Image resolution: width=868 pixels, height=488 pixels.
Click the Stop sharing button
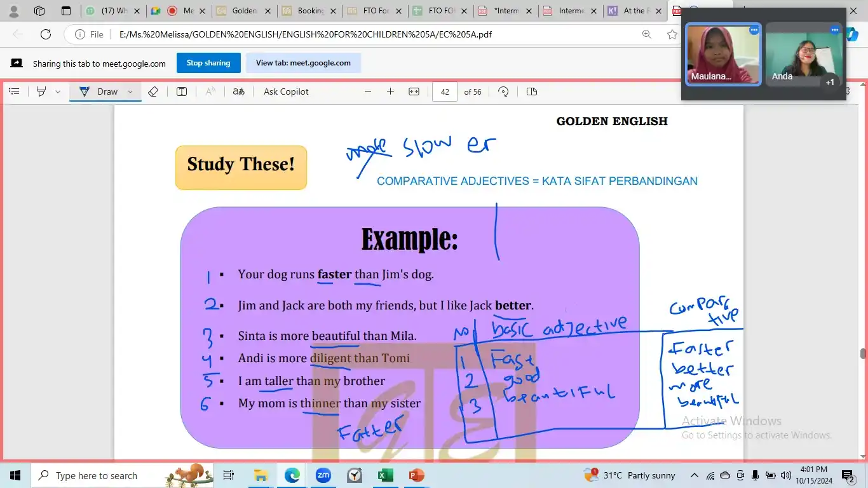(x=208, y=62)
